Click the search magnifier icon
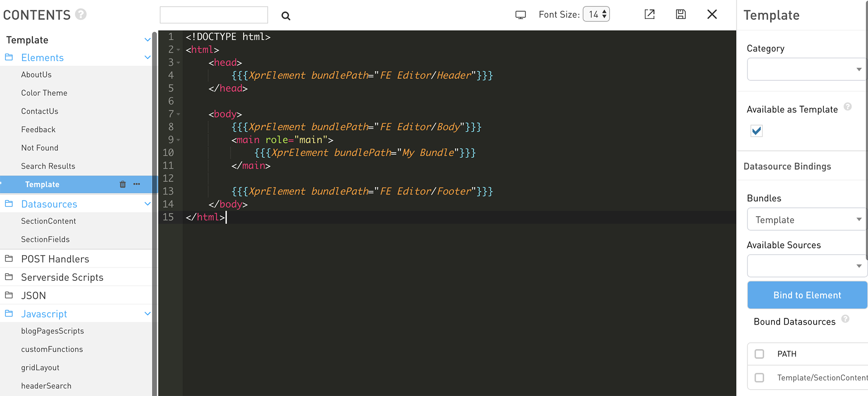Viewport: 868px width, 396px height. [286, 16]
